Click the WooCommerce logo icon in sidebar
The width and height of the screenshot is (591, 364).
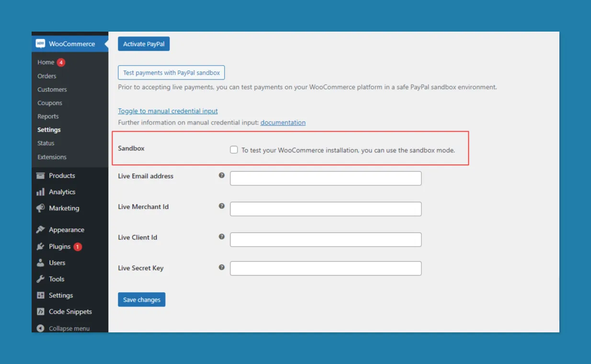40,44
